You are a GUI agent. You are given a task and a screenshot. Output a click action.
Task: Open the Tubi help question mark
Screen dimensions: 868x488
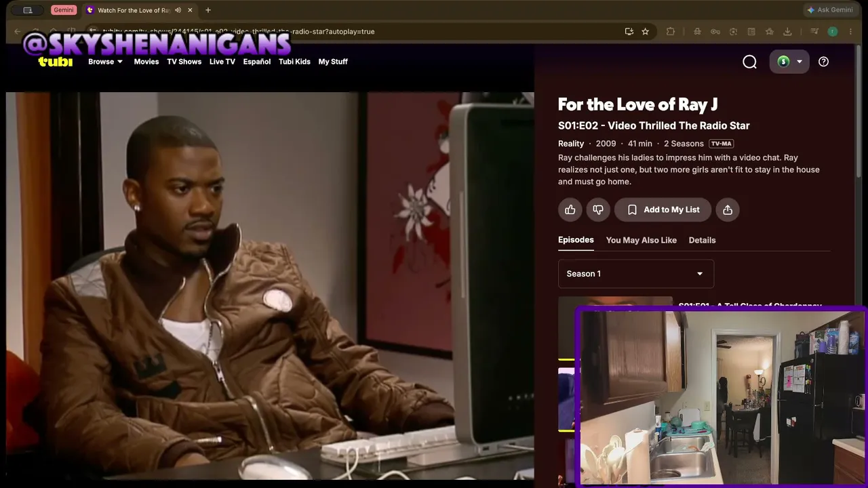pos(823,62)
